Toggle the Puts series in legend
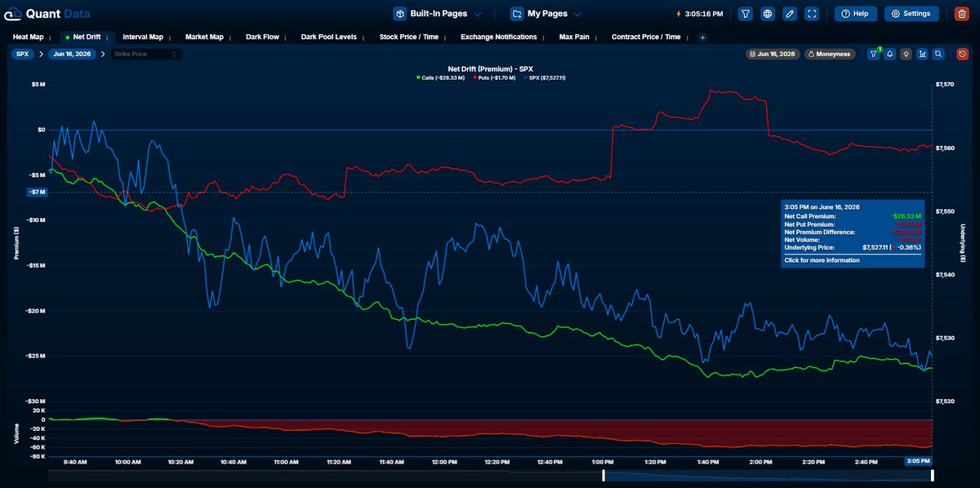This screenshot has height=488, width=980. tap(494, 78)
